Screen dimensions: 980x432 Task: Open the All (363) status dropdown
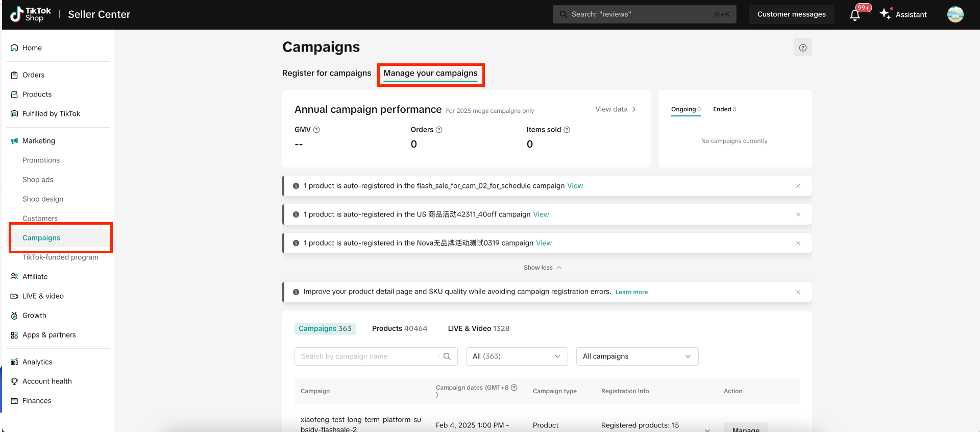[517, 356]
